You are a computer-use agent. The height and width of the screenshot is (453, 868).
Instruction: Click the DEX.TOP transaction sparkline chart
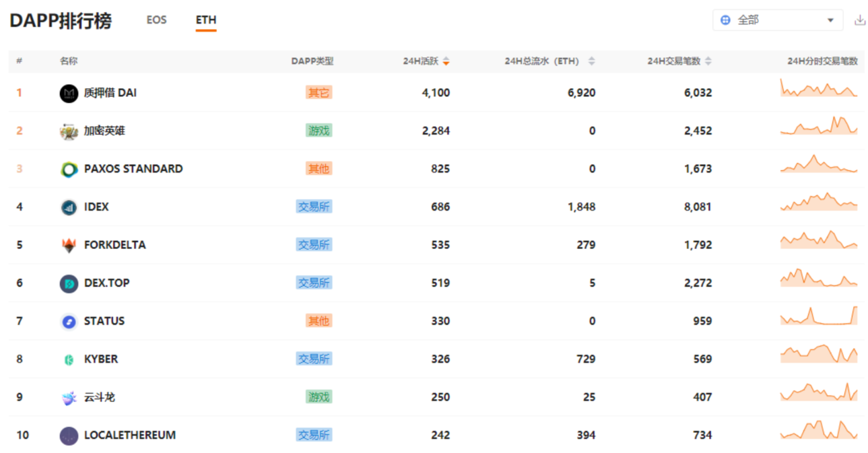pyautogui.click(x=819, y=278)
